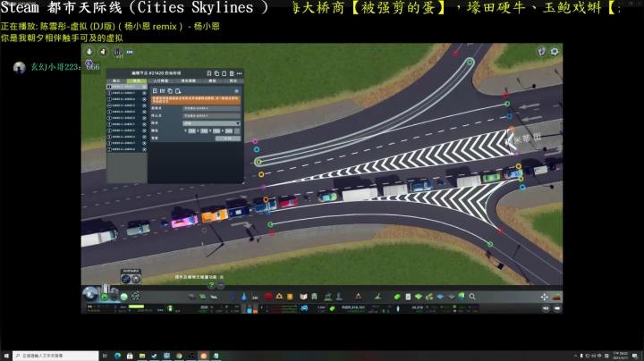Click the columns icon in the rule toolbar
The width and height of the screenshot is (644, 361).
(162, 91)
